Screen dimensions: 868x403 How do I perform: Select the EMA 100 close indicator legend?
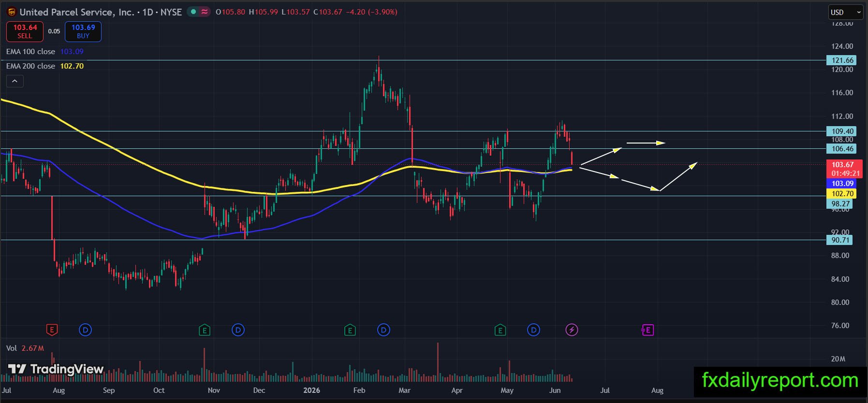31,52
